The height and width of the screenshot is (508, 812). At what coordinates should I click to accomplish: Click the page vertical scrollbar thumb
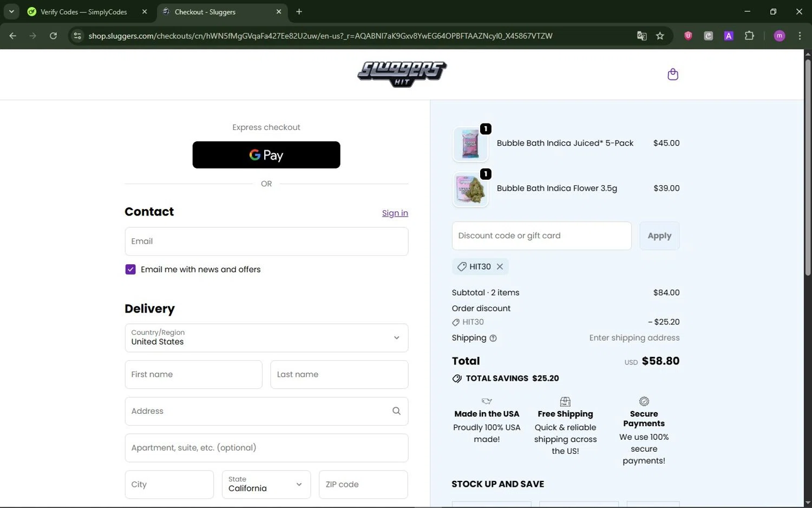[x=808, y=167]
